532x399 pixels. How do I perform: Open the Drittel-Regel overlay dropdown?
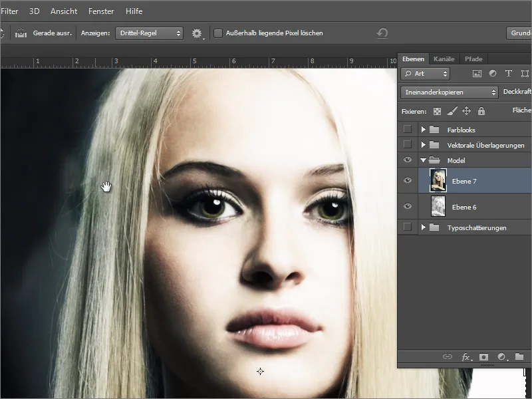[x=149, y=33]
